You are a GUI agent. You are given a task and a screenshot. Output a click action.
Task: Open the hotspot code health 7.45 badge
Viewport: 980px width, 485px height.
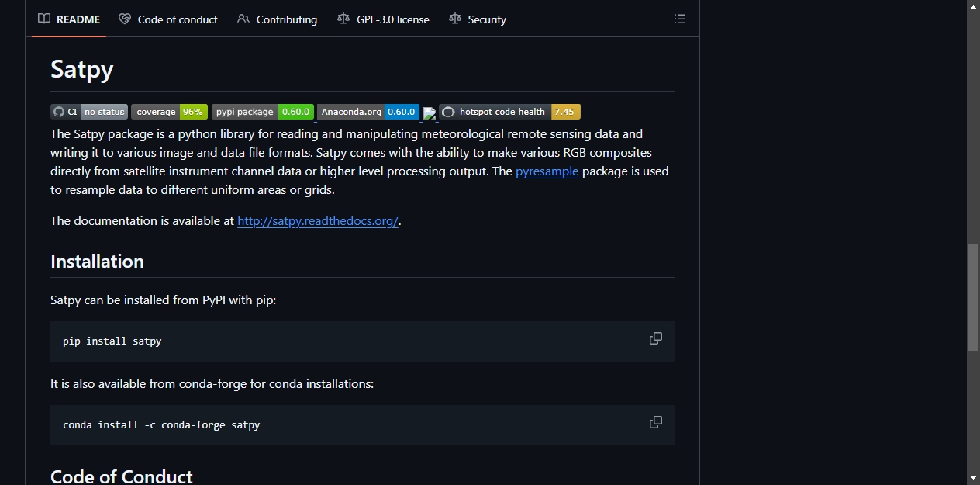[510, 112]
